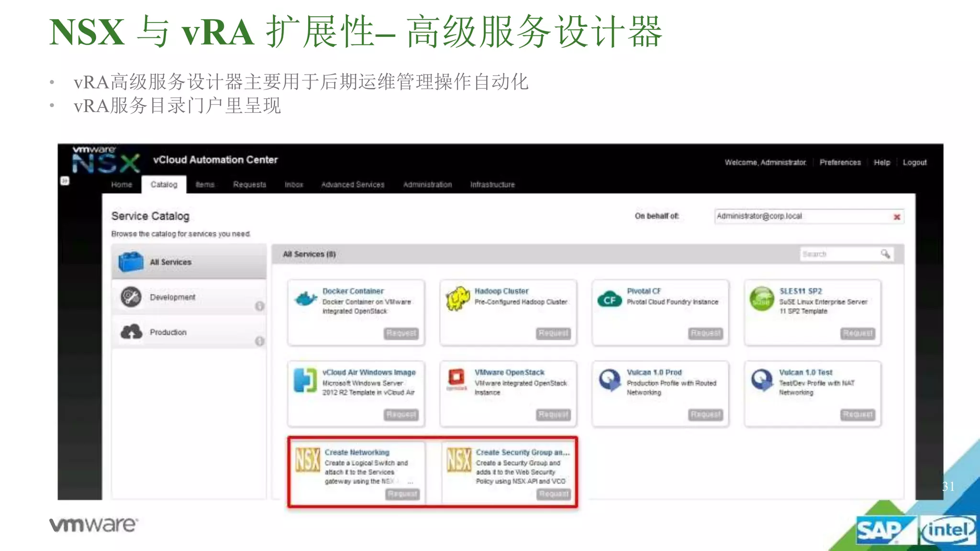This screenshot has height=551, width=980.
Task: Open the Hadoop Cluster title link
Action: tap(501, 291)
